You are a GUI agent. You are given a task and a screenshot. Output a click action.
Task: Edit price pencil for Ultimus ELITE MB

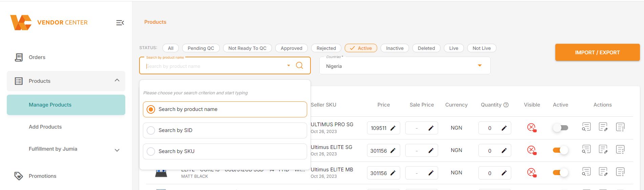pos(393,173)
